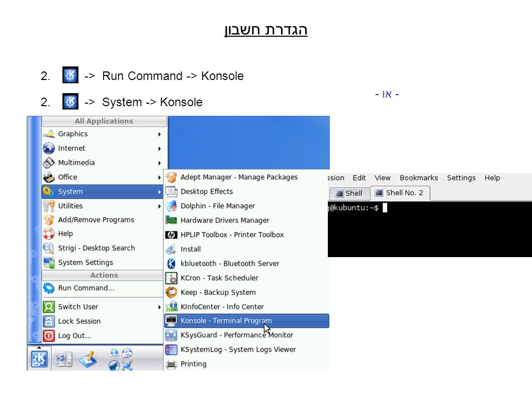The image size is (532, 399).
Task: Click the Internet globe icon
Action: (49, 148)
